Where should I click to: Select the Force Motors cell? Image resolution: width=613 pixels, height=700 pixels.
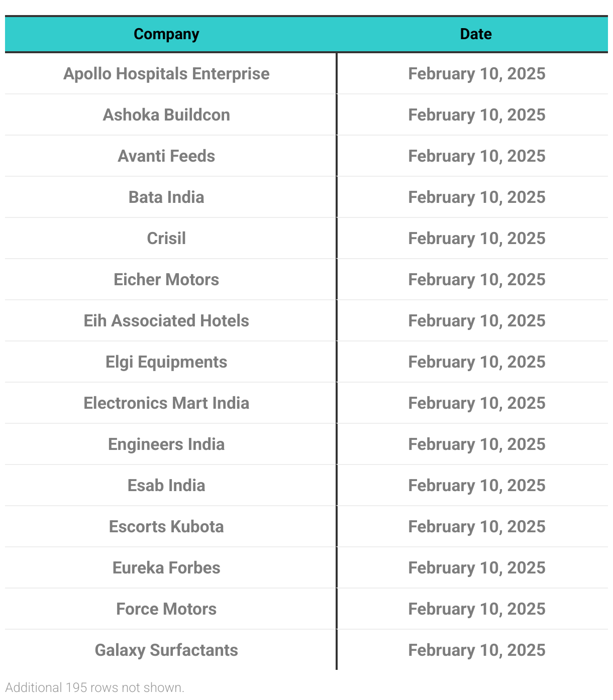[166, 609]
